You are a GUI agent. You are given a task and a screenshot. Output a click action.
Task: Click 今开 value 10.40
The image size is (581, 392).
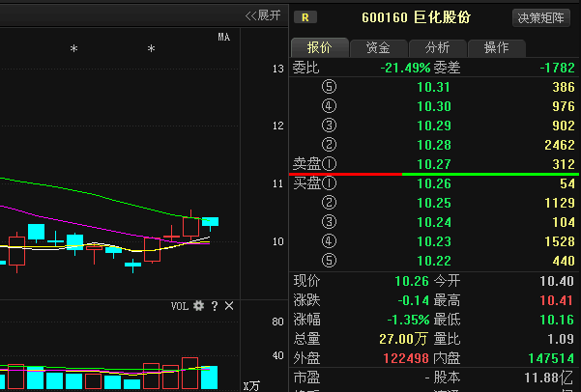point(557,281)
